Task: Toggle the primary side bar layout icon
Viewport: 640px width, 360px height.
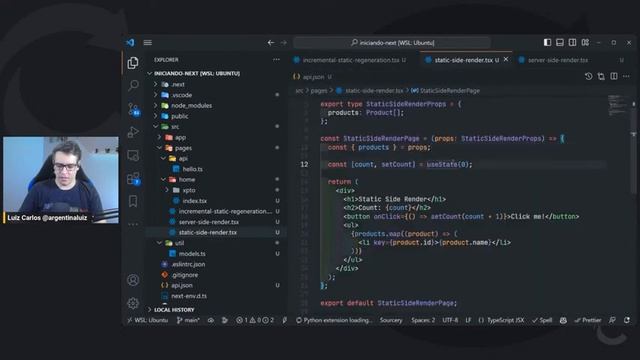Action: pos(547,42)
